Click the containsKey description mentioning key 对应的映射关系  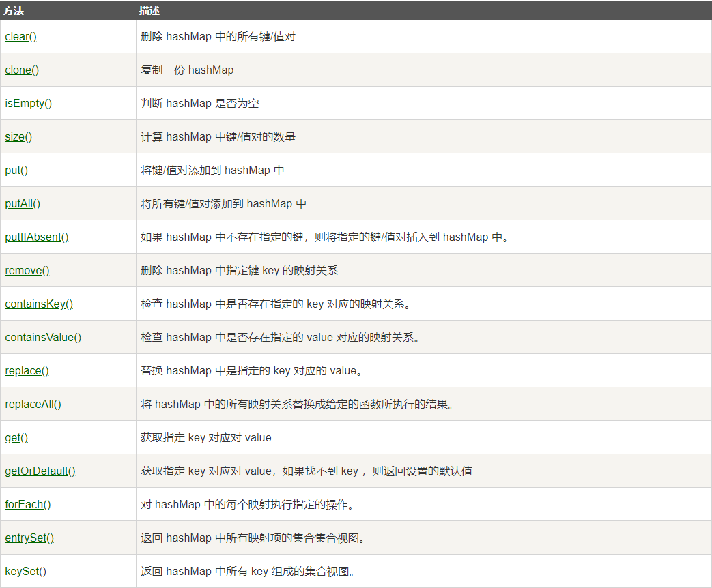pos(276,304)
